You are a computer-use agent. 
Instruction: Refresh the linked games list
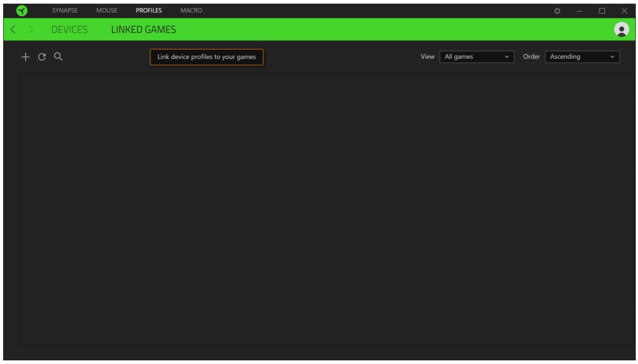pyautogui.click(x=42, y=57)
